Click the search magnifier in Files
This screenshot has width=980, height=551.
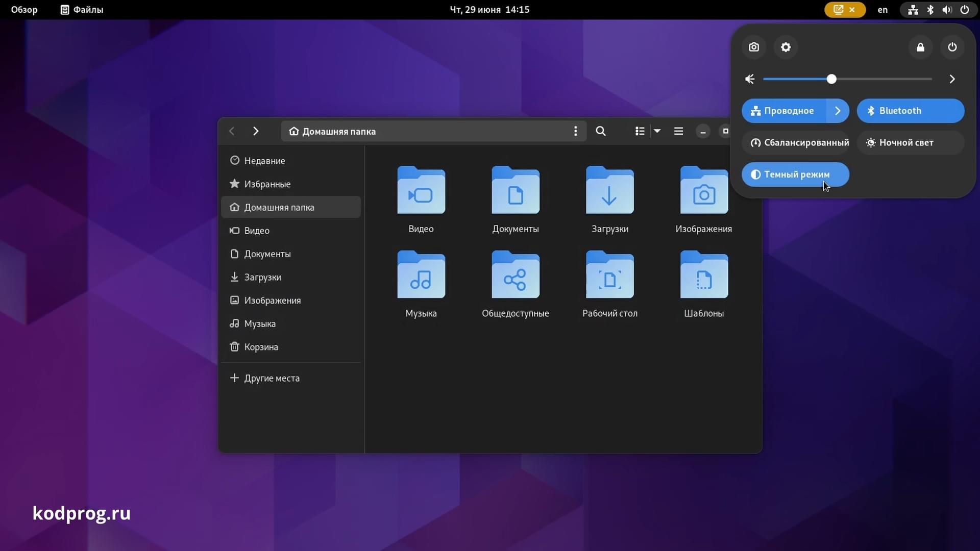pos(601,131)
